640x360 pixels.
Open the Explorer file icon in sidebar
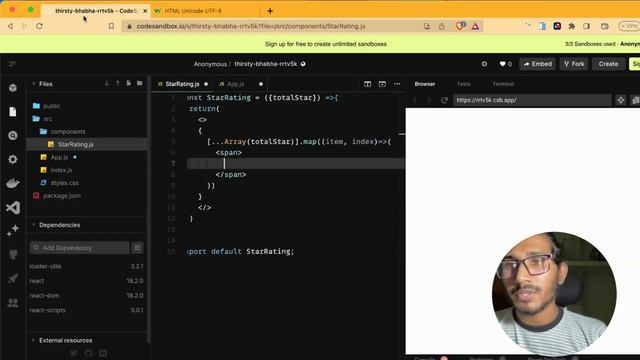13,111
